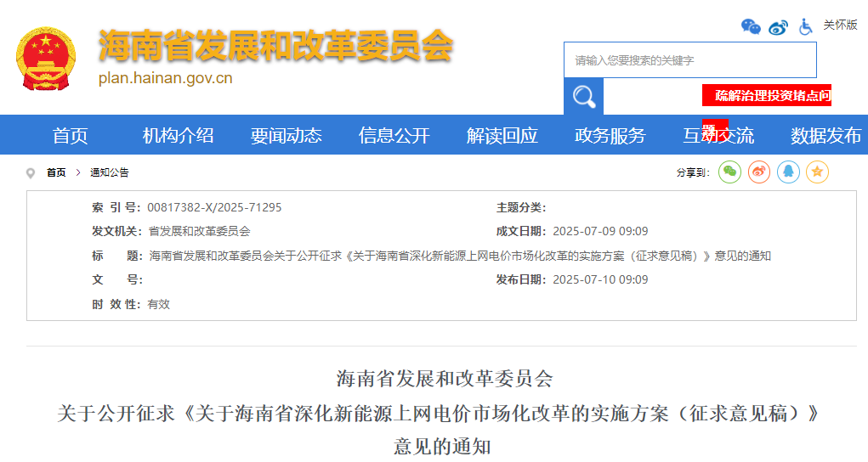Open the 解读回应 menu item
The height and width of the screenshot is (462, 868).
click(502, 136)
